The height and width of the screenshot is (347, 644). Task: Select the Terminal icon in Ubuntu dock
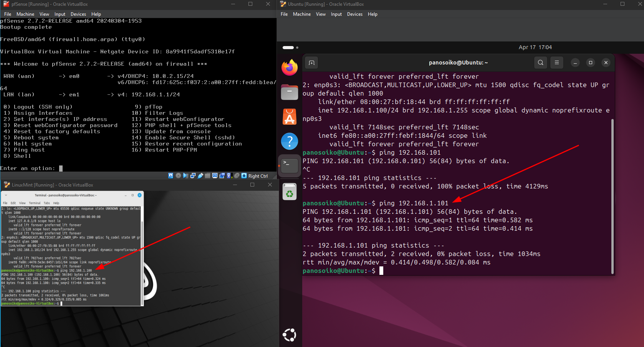pyautogui.click(x=290, y=166)
